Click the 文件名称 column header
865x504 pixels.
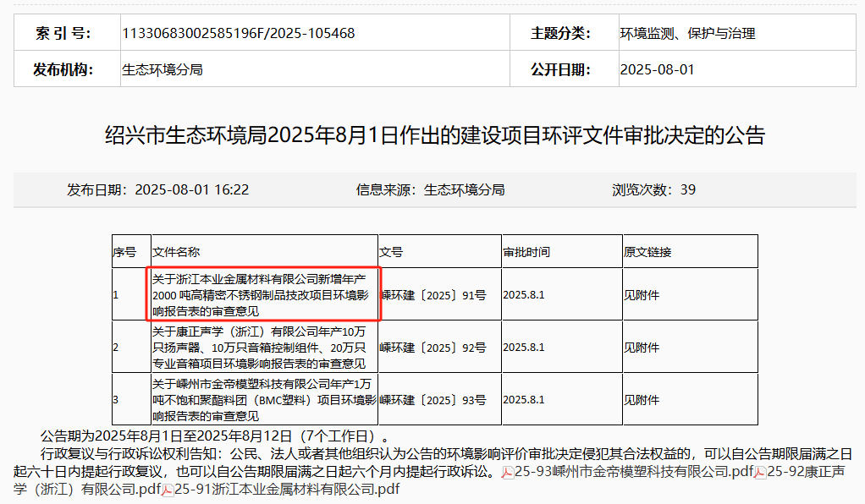click(x=176, y=252)
